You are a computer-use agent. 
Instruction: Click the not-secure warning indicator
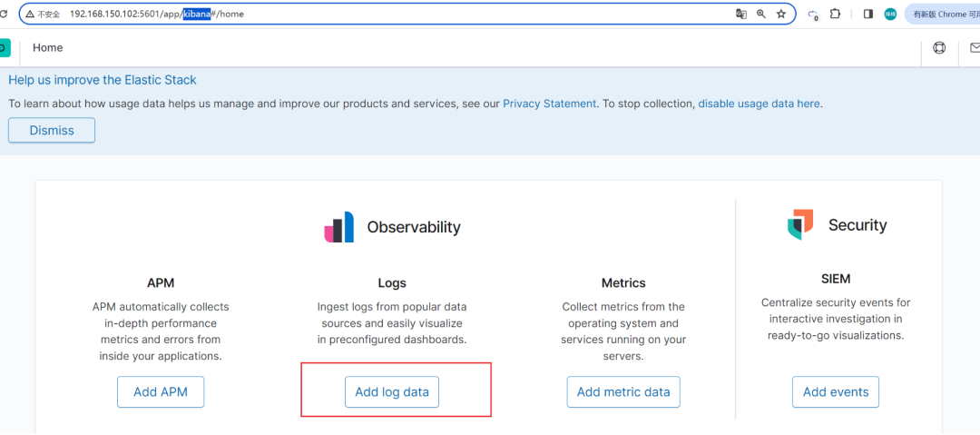click(x=44, y=15)
